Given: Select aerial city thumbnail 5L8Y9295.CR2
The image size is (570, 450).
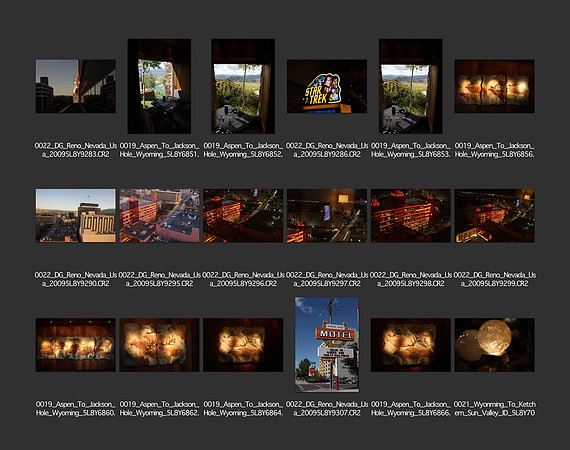Looking at the screenshot, I should click(159, 216).
